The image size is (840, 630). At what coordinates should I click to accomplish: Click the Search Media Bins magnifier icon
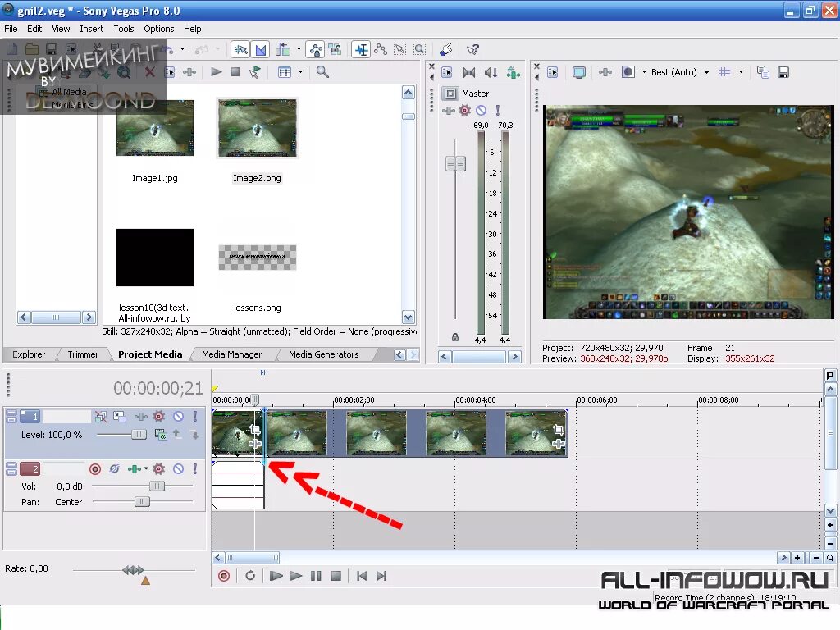[322, 72]
